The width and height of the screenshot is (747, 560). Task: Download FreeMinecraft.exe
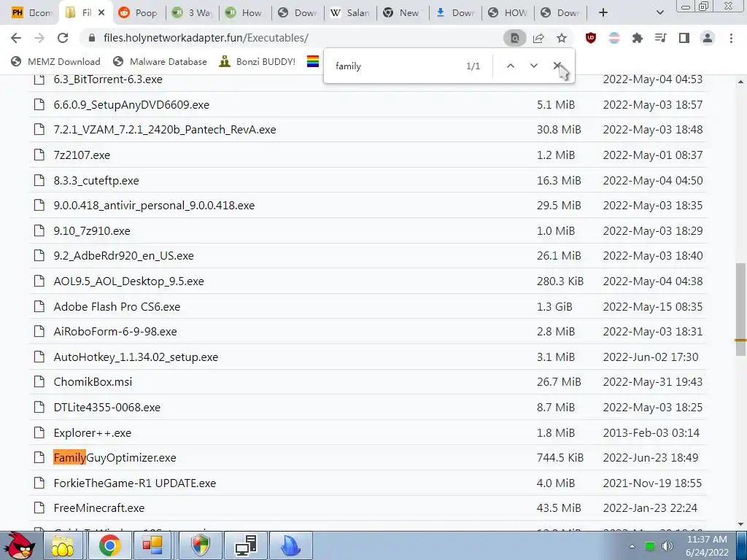pos(99,508)
